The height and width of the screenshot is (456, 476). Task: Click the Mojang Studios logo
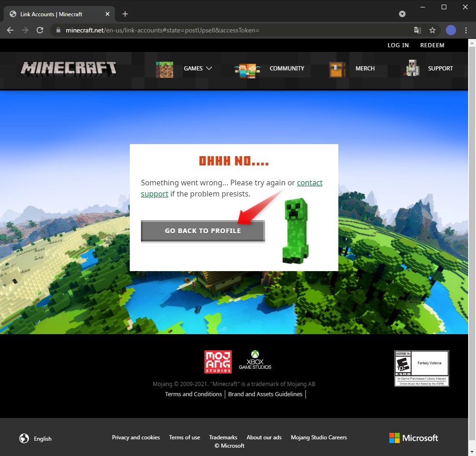click(x=218, y=361)
